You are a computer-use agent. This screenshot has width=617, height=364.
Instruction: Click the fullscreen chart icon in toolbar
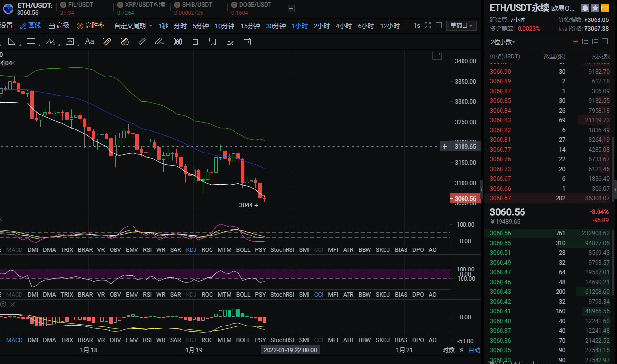[428, 26]
